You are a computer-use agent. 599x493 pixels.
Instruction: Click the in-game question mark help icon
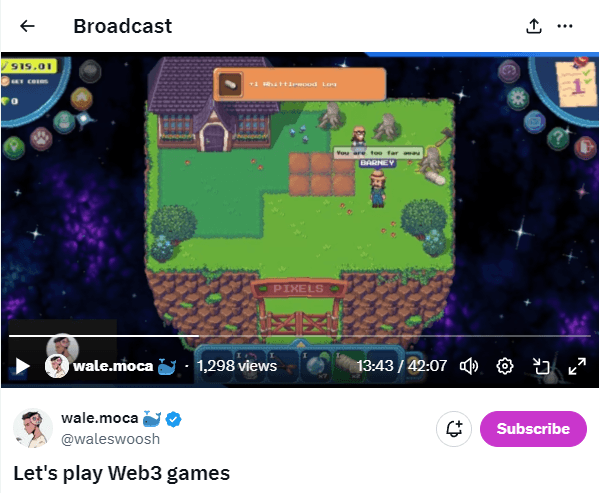pos(558,137)
